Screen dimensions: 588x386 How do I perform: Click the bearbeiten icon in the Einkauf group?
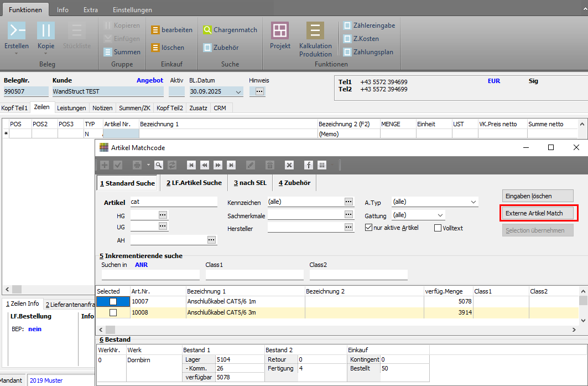click(x=155, y=30)
